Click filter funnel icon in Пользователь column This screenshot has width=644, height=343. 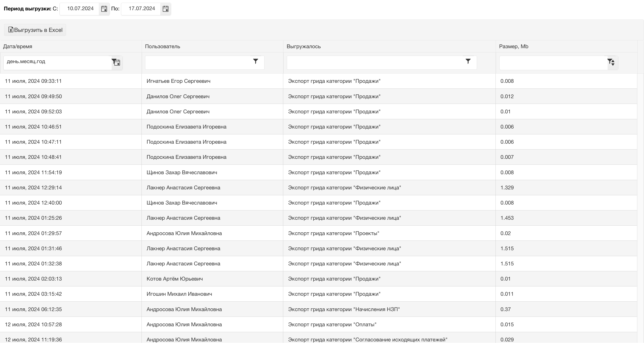coord(255,61)
